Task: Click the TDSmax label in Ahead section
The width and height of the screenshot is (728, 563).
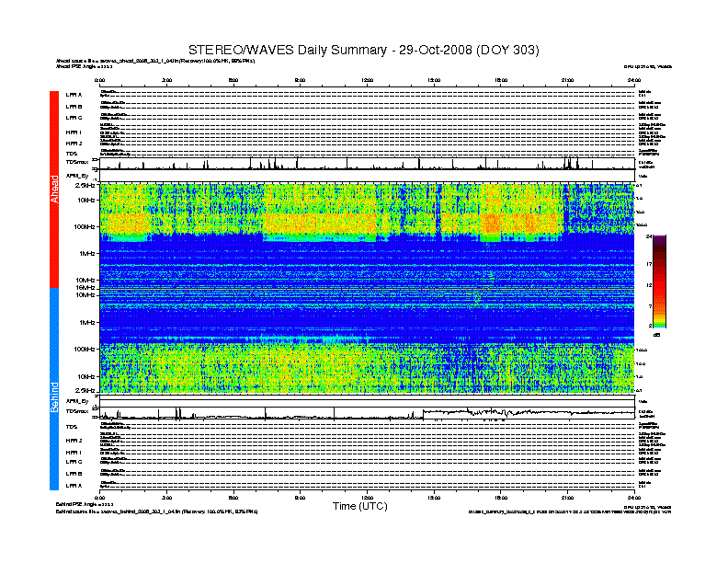Action: click(x=76, y=162)
